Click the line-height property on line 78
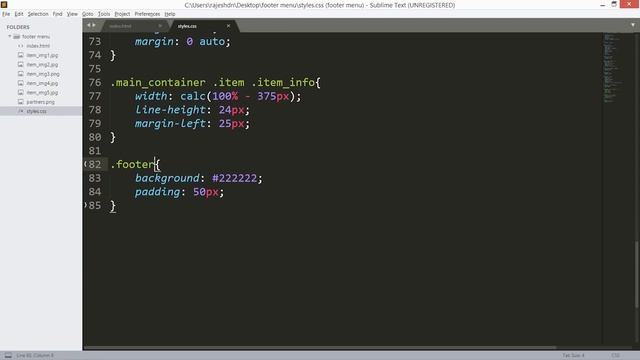 (x=170, y=110)
